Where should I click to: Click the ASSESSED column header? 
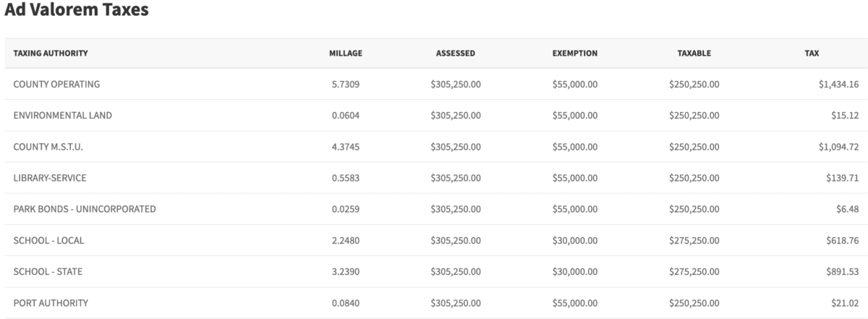tap(455, 54)
